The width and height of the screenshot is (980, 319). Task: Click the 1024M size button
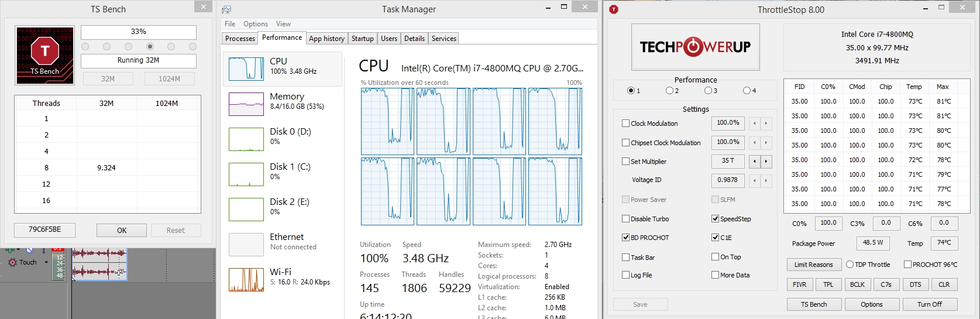(170, 78)
